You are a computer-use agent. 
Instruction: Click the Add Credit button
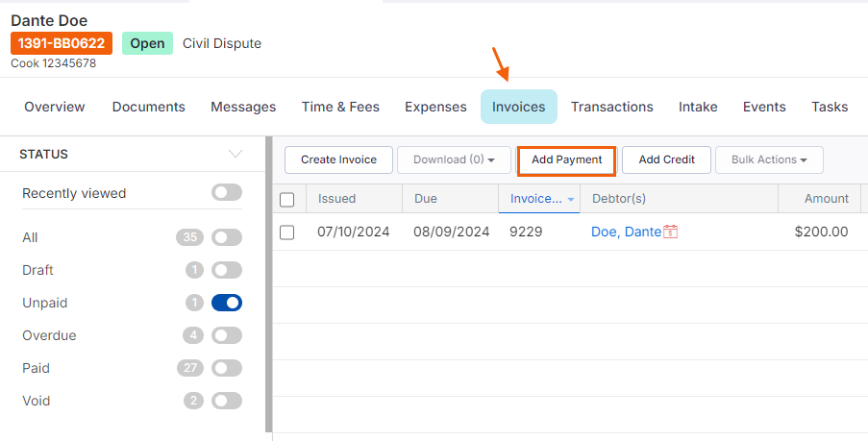click(666, 159)
